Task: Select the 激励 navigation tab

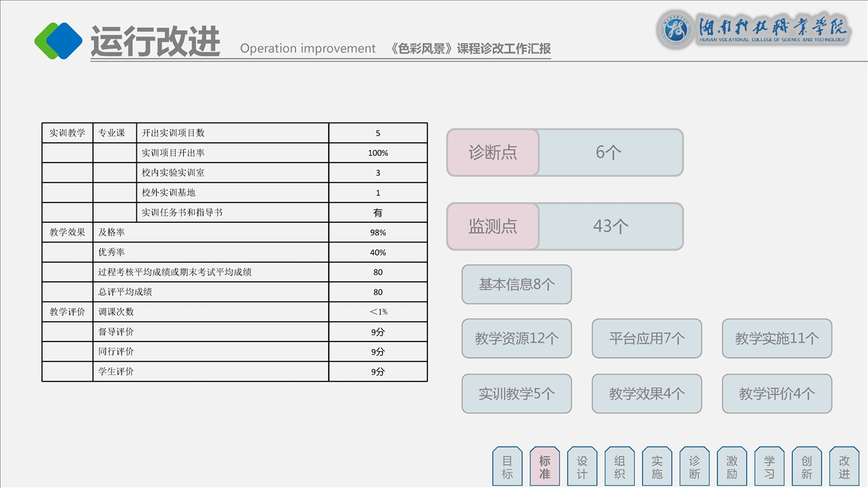Action: [732, 467]
